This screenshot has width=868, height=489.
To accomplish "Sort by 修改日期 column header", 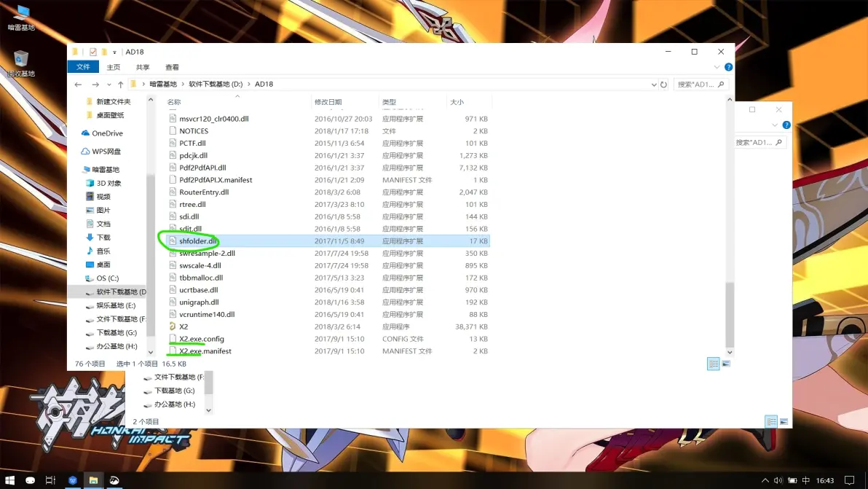I will (345, 102).
